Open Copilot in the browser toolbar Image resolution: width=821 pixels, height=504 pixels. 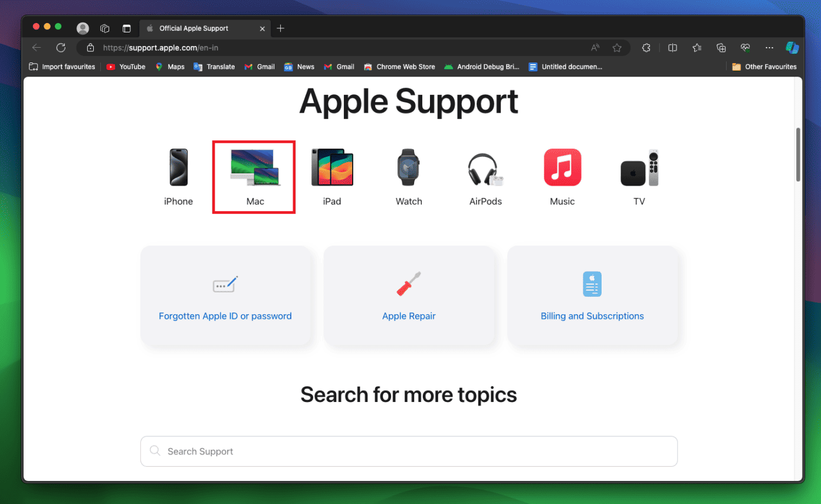[x=792, y=47]
